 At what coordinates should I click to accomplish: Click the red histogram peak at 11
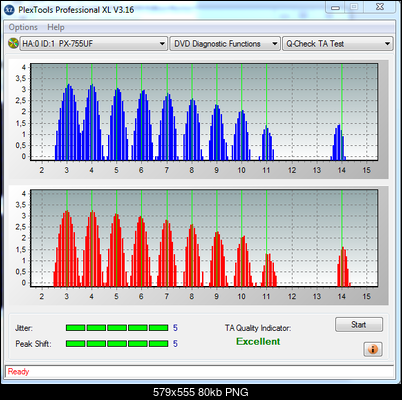(269, 270)
